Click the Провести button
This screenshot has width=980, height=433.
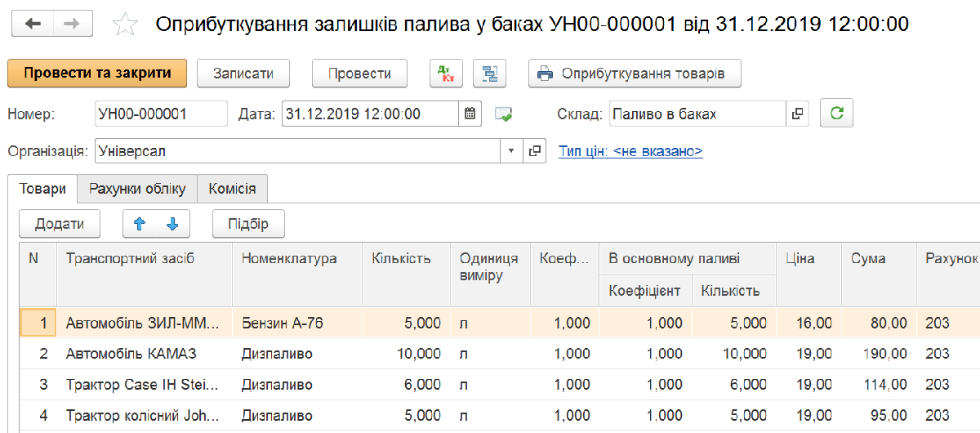coord(359,74)
